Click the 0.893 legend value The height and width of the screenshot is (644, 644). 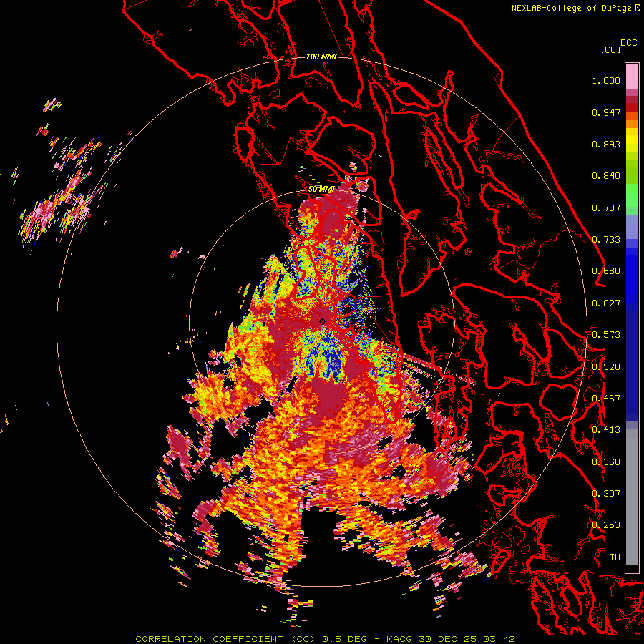pos(606,144)
